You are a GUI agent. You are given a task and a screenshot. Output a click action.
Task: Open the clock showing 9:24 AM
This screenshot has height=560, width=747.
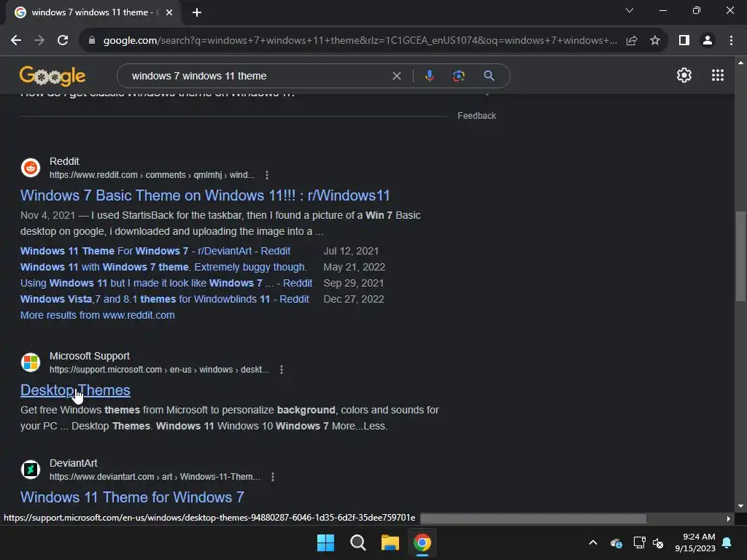tap(695, 542)
